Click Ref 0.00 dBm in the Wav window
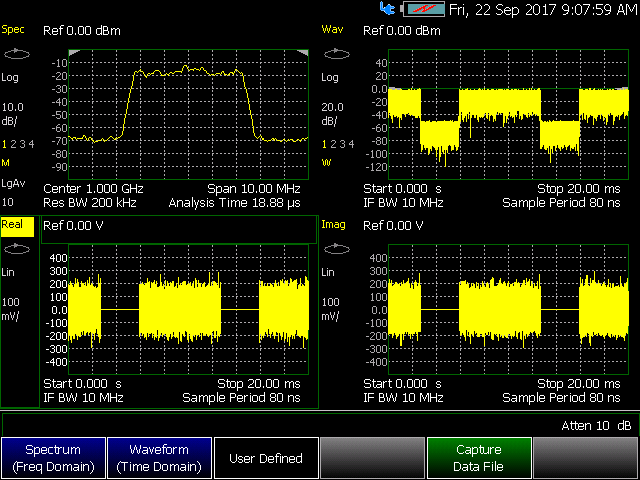The image size is (640, 480). [x=402, y=31]
